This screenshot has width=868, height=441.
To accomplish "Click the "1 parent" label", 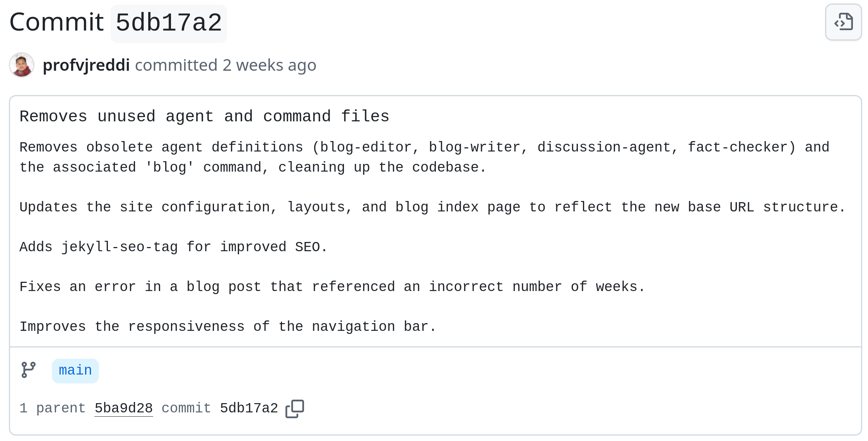I will (53, 409).
